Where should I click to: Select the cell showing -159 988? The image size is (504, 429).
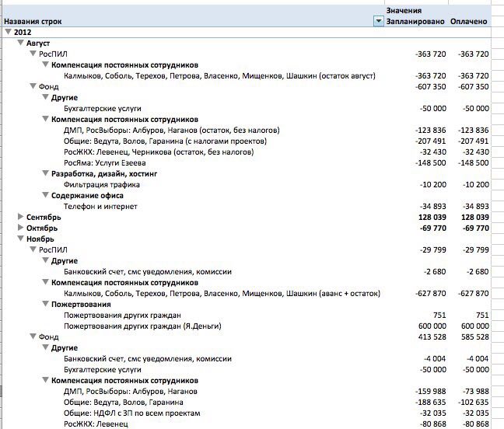430,392
